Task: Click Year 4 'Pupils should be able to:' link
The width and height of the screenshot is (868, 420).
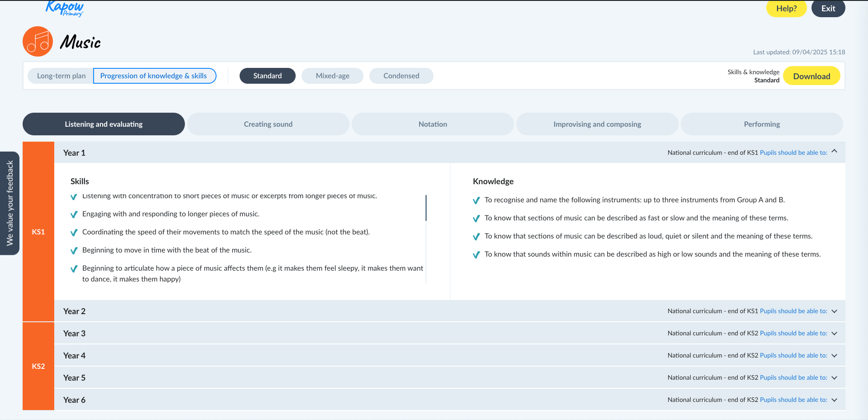Action: point(793,356)
